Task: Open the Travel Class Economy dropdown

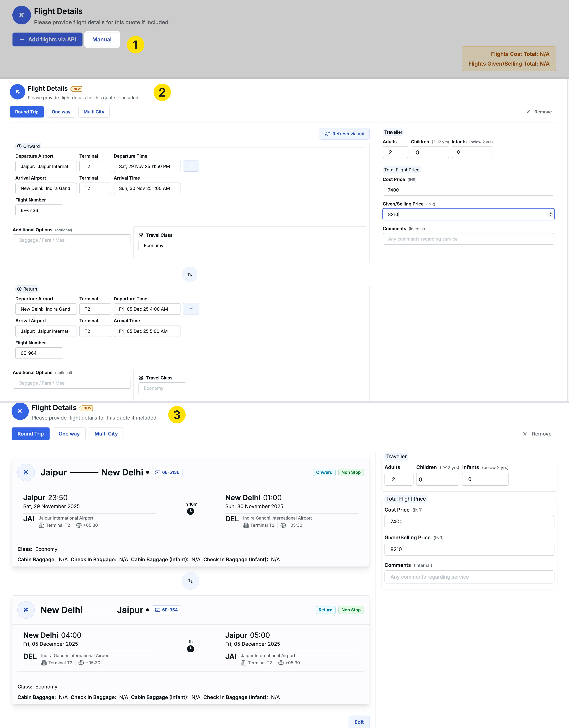Action: [162, 245]
